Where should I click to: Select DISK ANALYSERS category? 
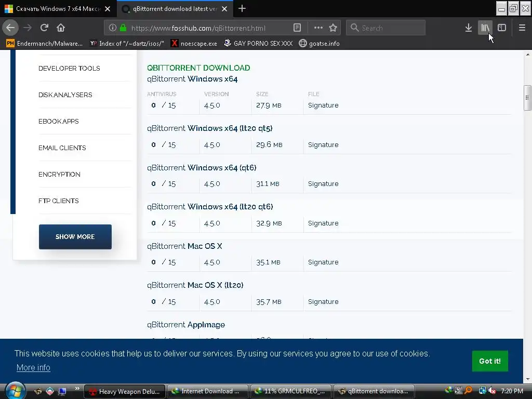(65, 95)
